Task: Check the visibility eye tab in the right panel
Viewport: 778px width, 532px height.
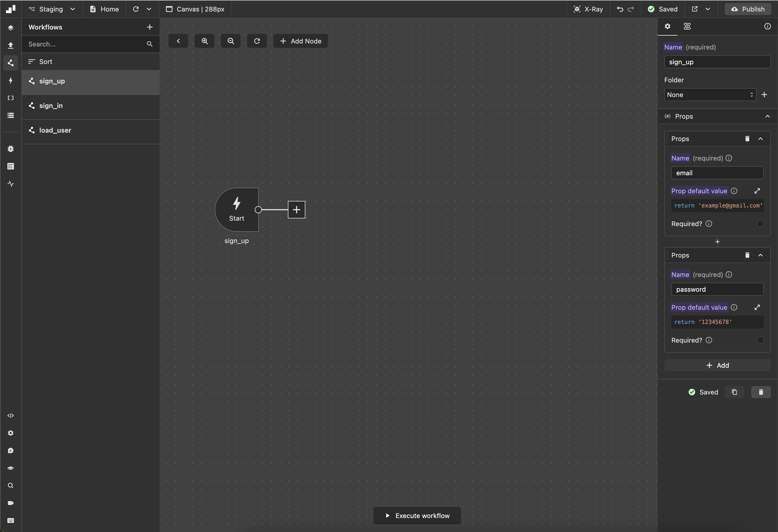Action: (x=687, y=26)
